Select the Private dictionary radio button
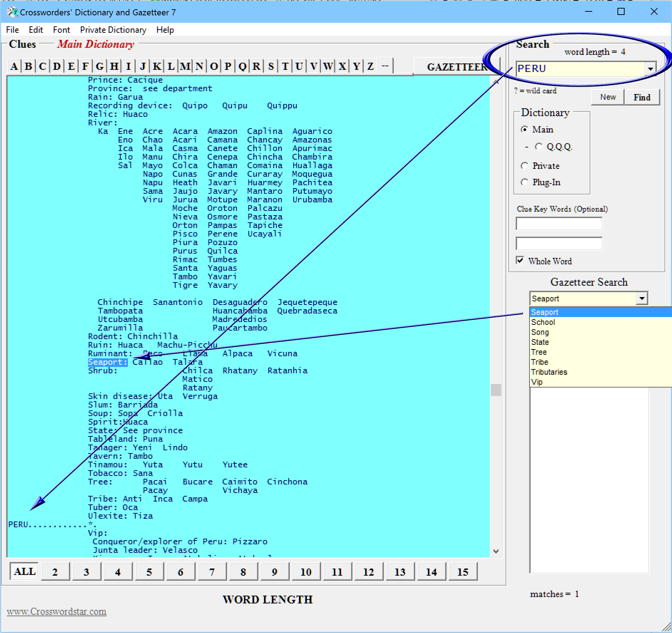 [524, 166]
